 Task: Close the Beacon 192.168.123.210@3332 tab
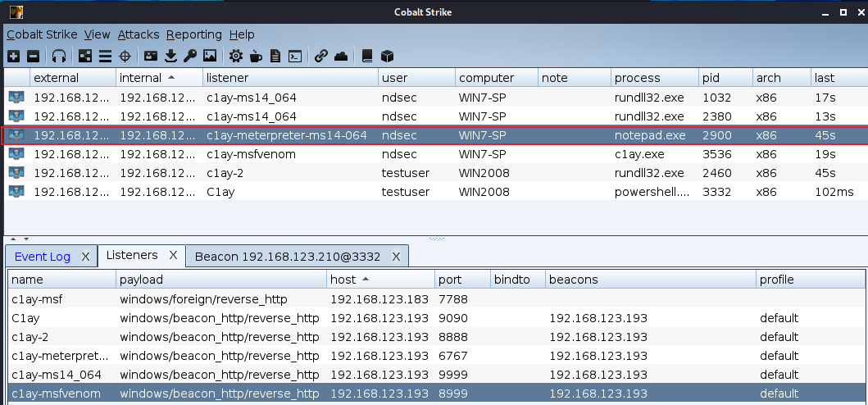(396, 257)
